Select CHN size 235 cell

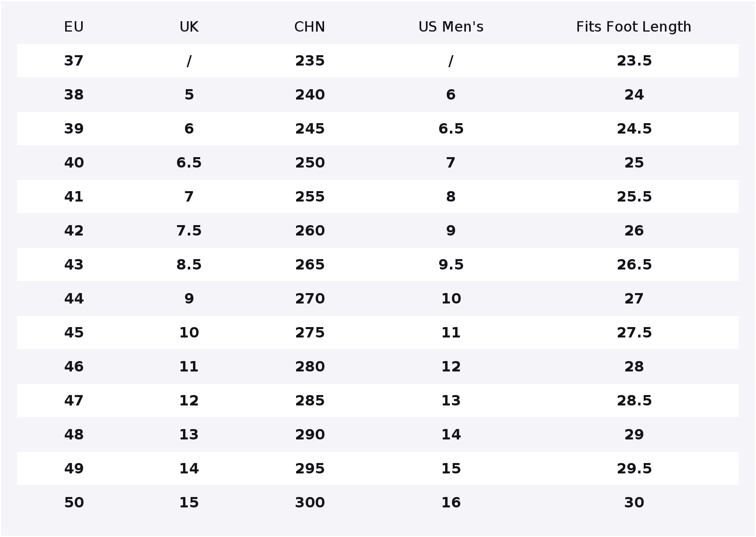tap(310, 61)
